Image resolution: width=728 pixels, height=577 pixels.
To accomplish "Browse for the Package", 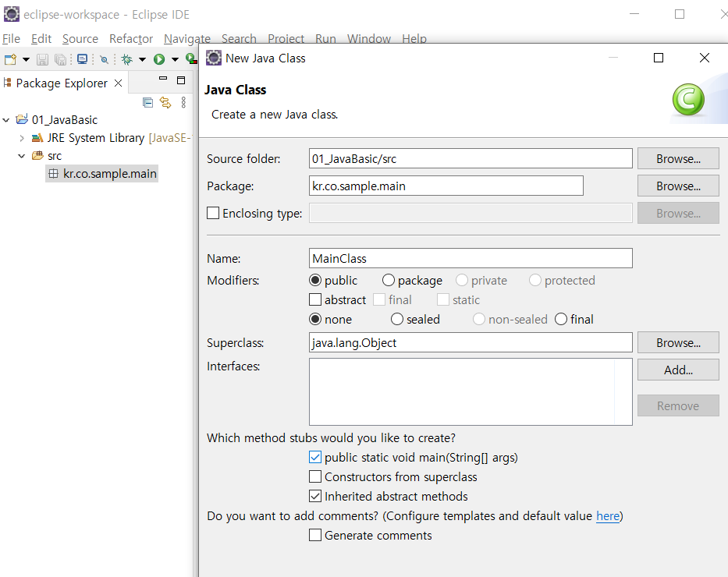I will (678, 186).
